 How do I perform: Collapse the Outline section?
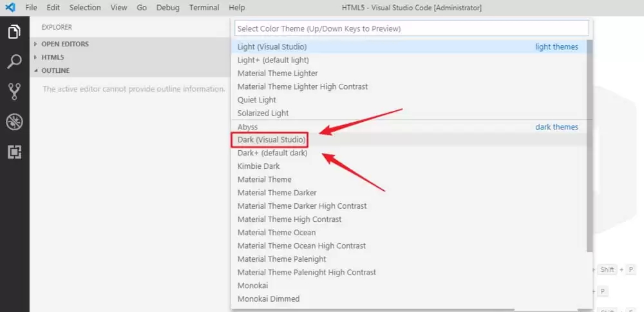[x=129, y=70]
